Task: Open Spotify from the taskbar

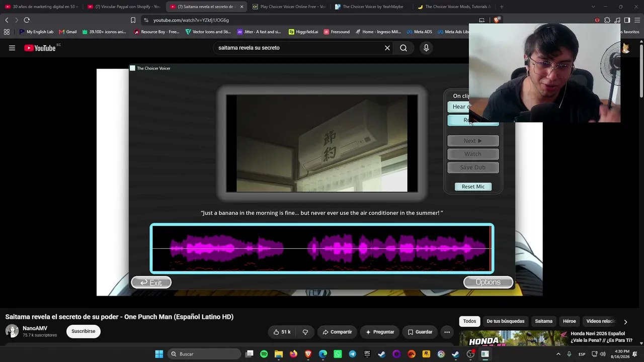Action: [264, 354]
